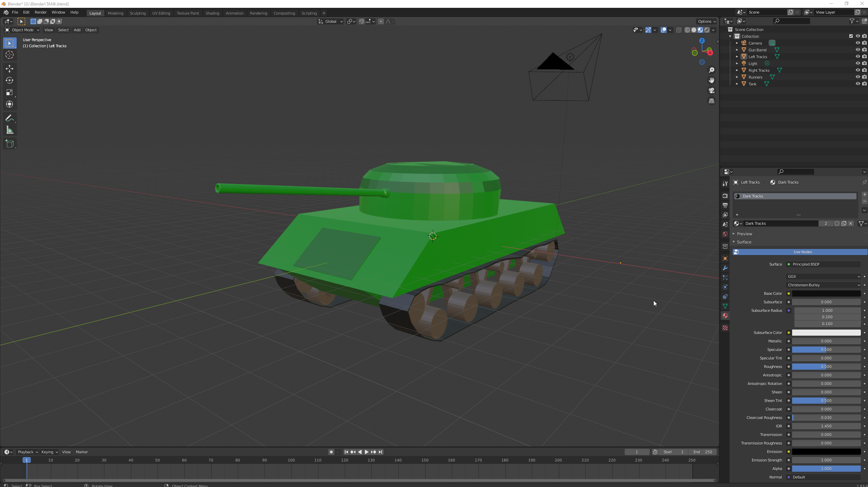This screenshot has width=868, height=487.
Task: Adjust the Roughness slider
Action: point(826,367)
